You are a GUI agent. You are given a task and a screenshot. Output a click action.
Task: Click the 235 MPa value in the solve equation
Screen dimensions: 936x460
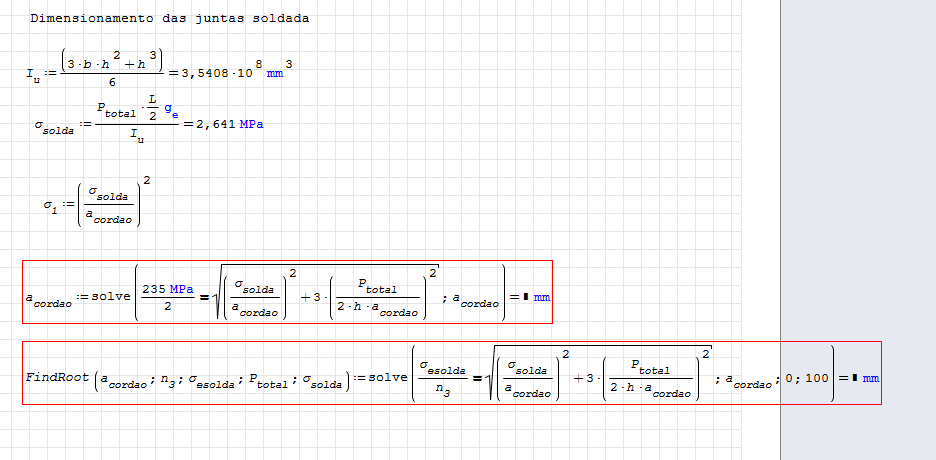point(167,288)
